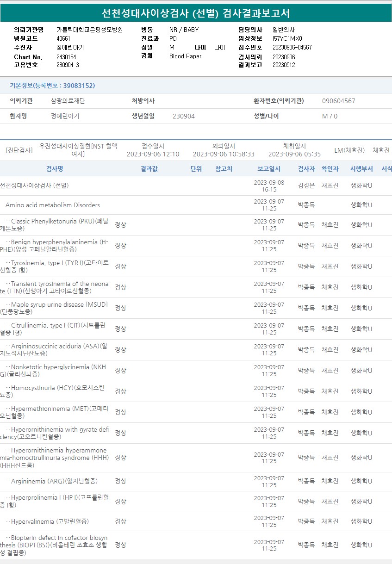392x564 pixels.
Task: Click the Argininemia (ARG) test name
Action: point(54,481)
